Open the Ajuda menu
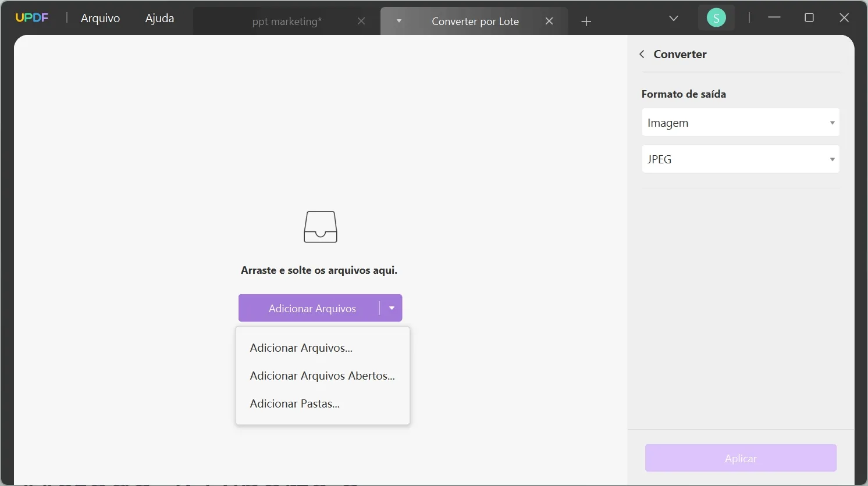The image size is (868, 486). 159,18
